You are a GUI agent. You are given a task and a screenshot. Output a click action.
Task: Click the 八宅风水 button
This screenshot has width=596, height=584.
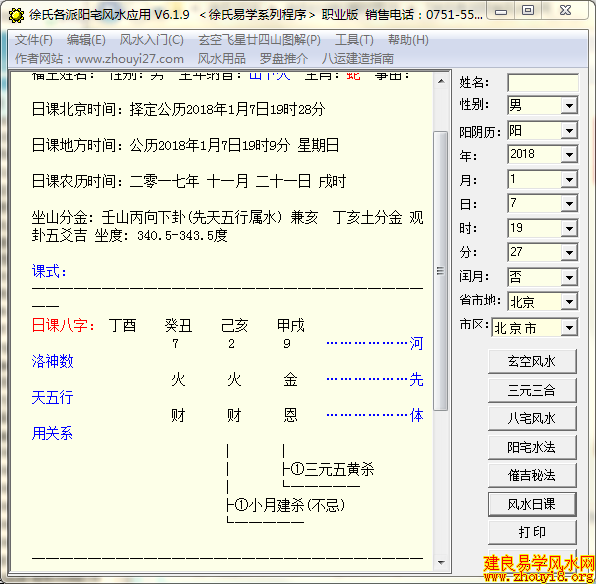(532, 418)
